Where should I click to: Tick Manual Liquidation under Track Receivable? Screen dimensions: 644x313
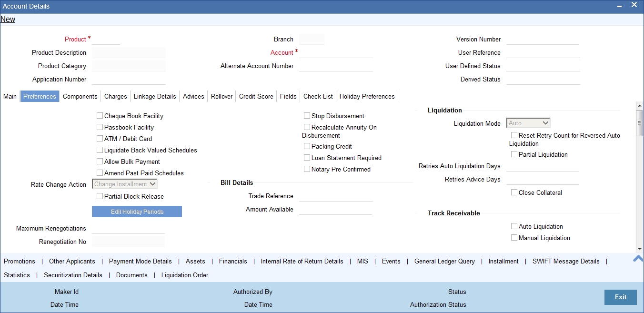click(x=514, y=238)
